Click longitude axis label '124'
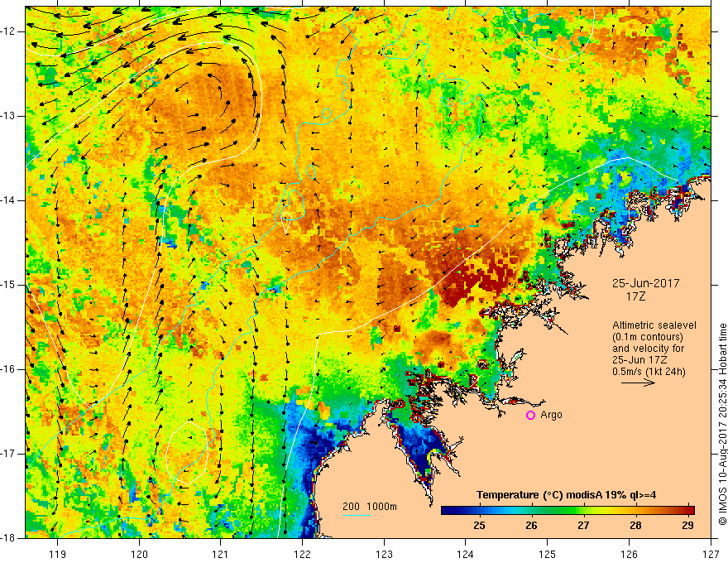Image resolution: width=728 pixels, height=563 pixels. pyautogui.click(x=466, y=554)
